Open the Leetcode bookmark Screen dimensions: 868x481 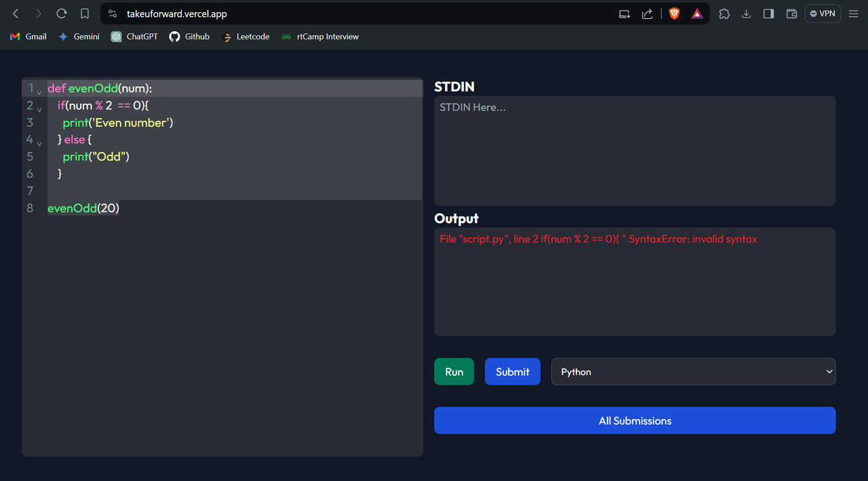245,37
